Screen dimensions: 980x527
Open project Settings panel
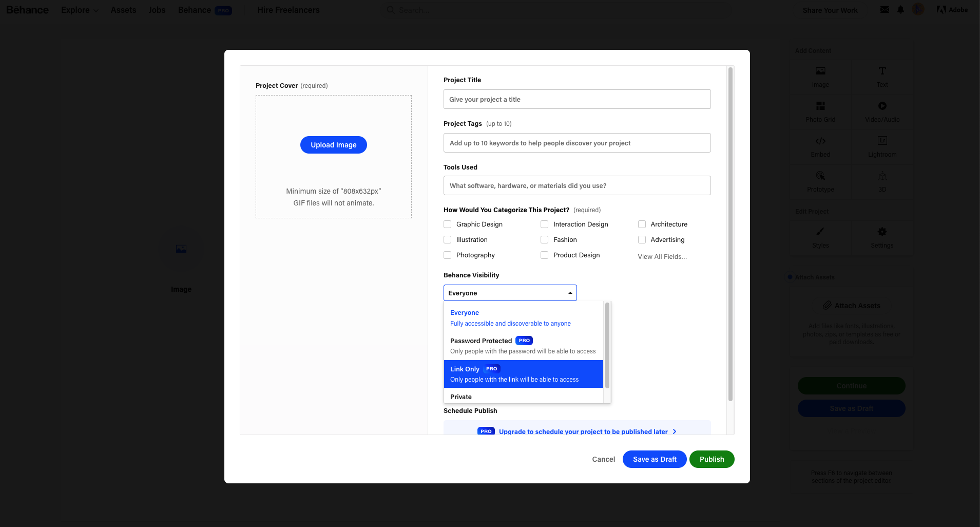click(x=881, y=237)
